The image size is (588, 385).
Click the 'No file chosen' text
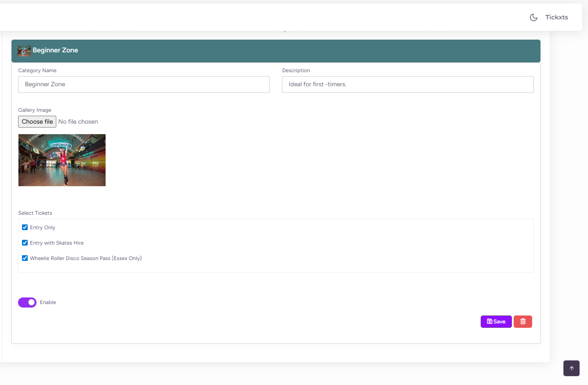pos(78,122)
